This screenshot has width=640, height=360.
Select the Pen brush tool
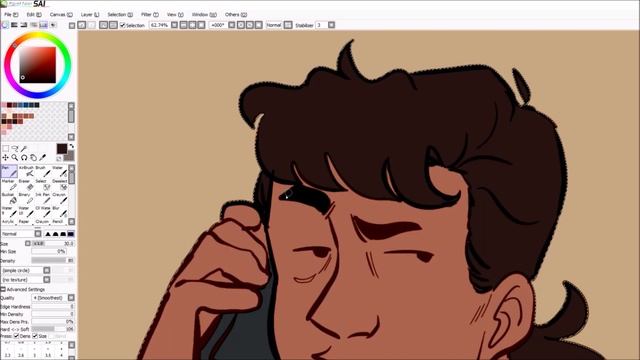click(9, 171)
